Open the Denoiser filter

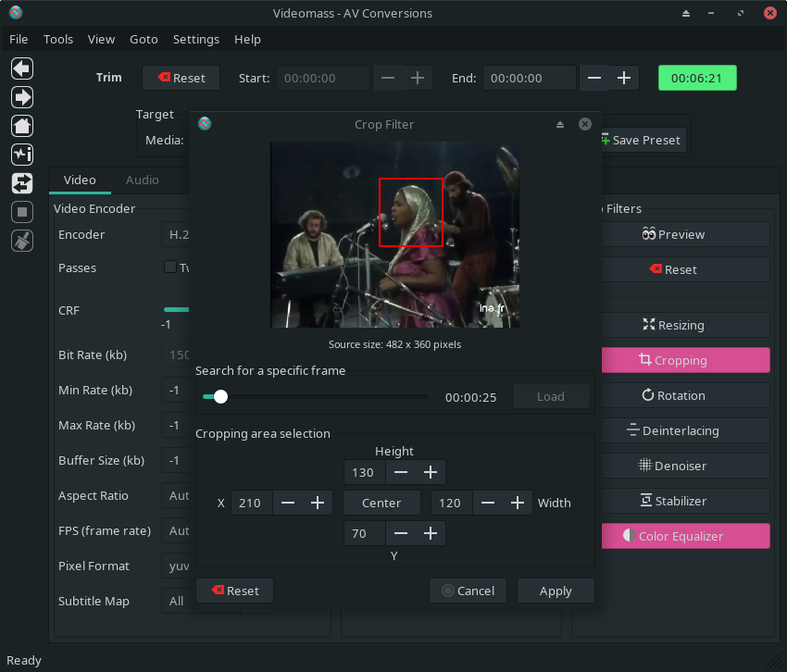pyautogui.click(x=685, y=466)
